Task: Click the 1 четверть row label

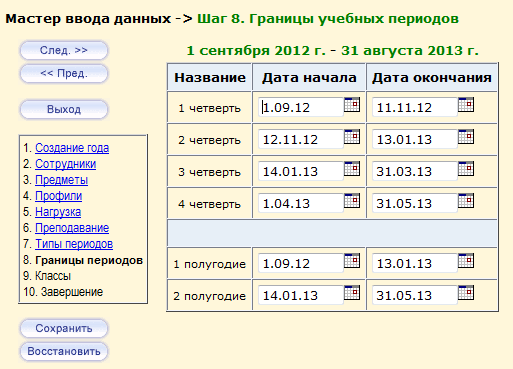Action: click(x=209, y=108)
